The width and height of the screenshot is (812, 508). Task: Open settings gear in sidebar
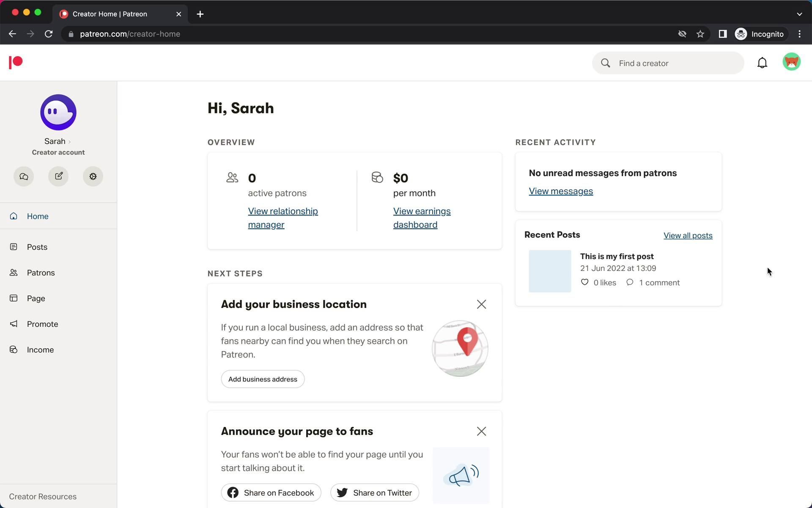pos(93,177)
